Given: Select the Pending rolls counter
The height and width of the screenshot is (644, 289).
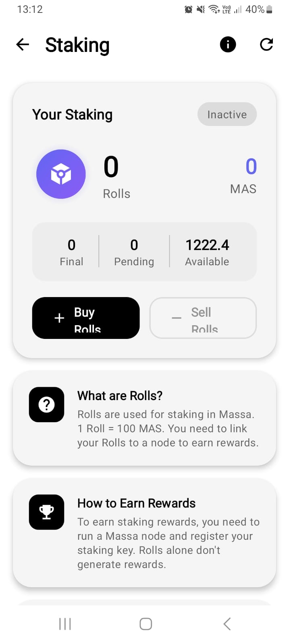Looking at the screenshot, I should pyautogui.click(x=134, y=252).
